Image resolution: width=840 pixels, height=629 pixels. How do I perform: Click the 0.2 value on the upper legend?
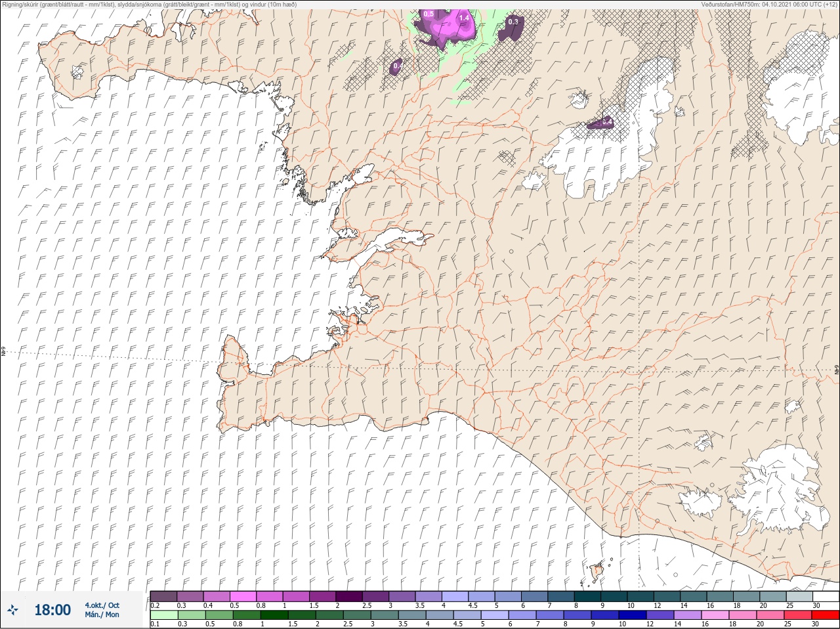click(x=155, y=605)
